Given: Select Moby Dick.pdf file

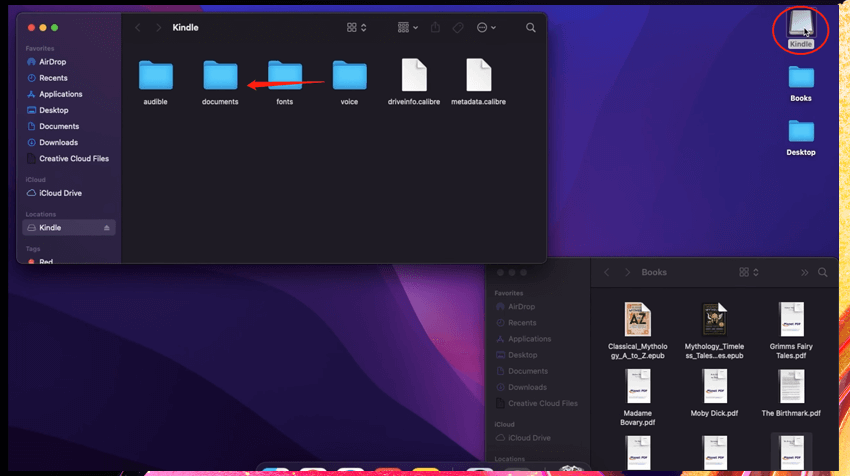Looking at the screenshot, I should pos(714,386).
